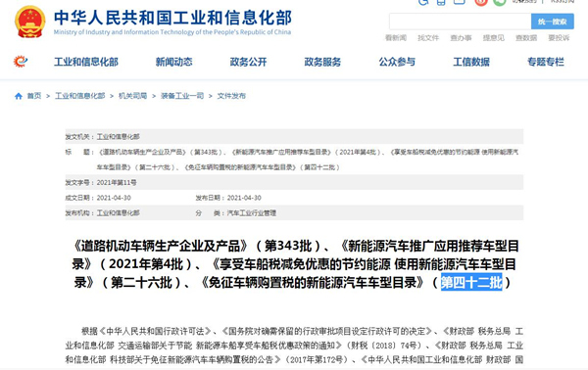Click 2021-04-30 beside 发布日期

coord(244,198)
